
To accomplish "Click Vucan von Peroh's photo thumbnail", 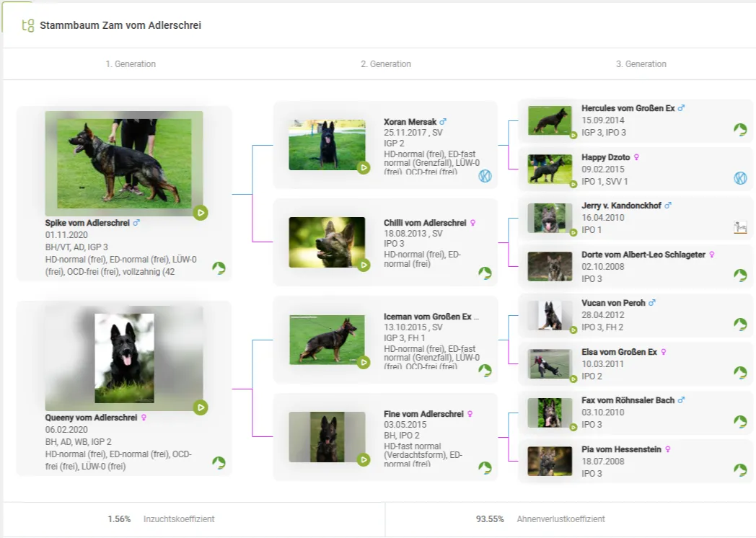I will click(x=550, y=315).
